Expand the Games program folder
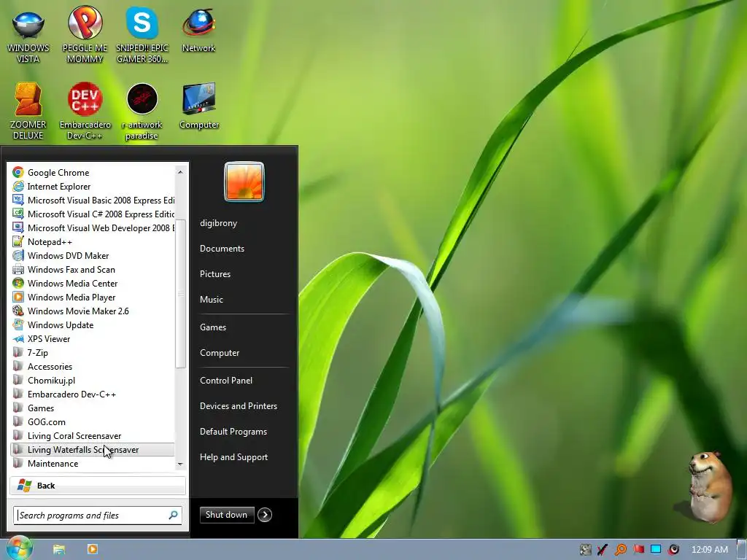This screenshot has width=747, height=560. 93,408
